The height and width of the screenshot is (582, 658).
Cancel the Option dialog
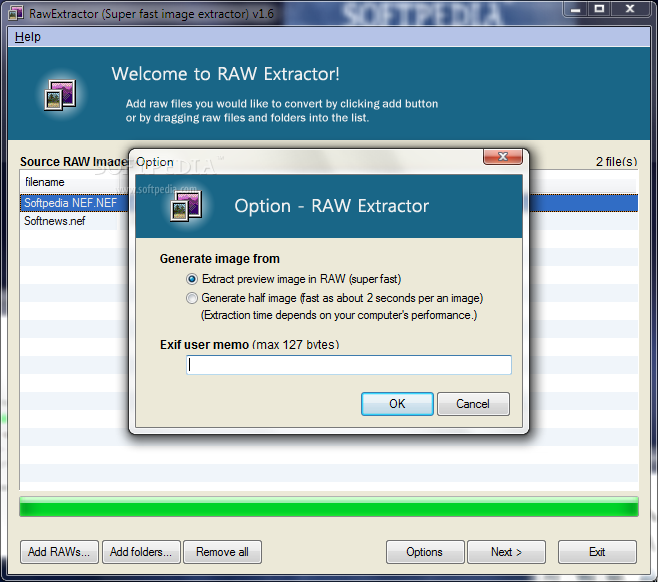point(473,404)
